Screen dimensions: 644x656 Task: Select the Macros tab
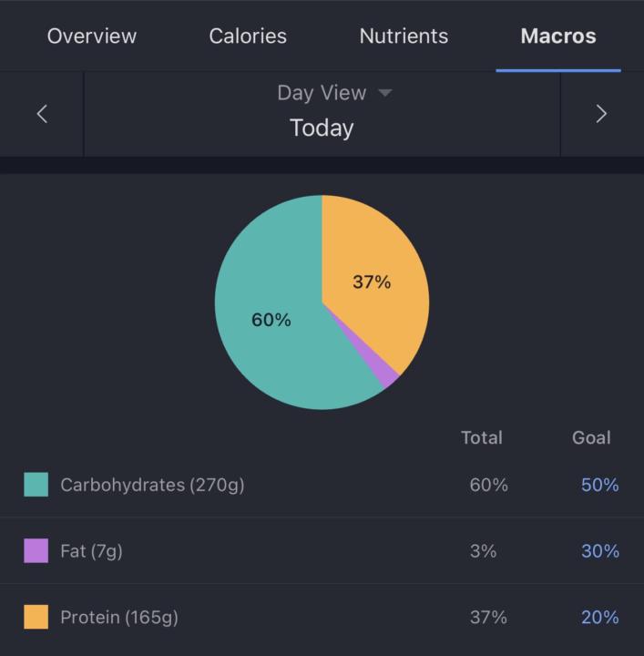[x=557, y=36]
